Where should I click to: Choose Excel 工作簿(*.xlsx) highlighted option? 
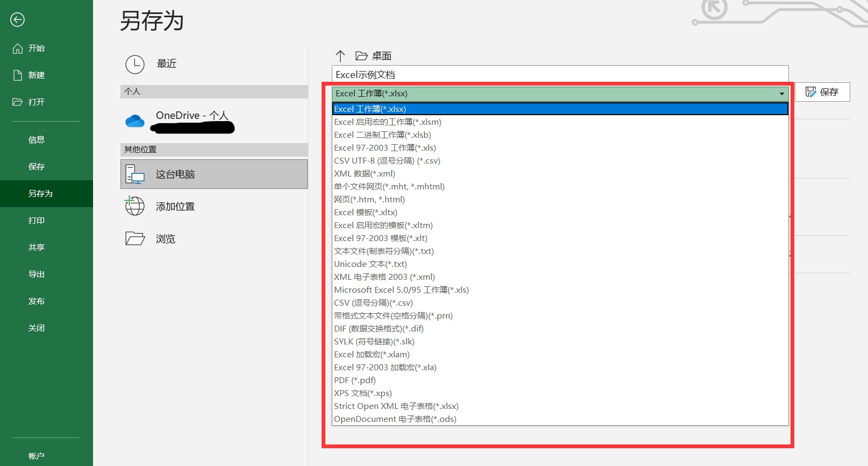click(x=560, y=109)
